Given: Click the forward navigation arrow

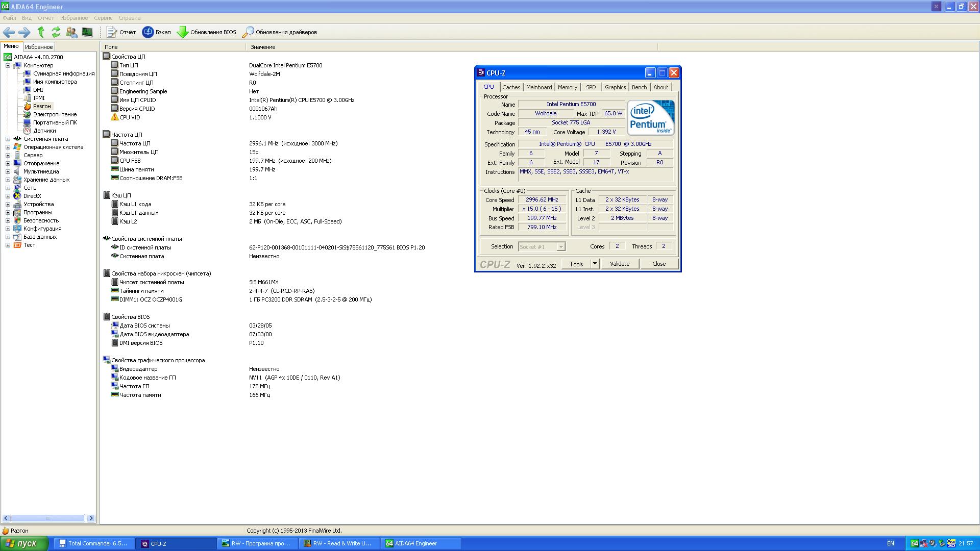Looking at the screenshot, I should coord(24,32).
